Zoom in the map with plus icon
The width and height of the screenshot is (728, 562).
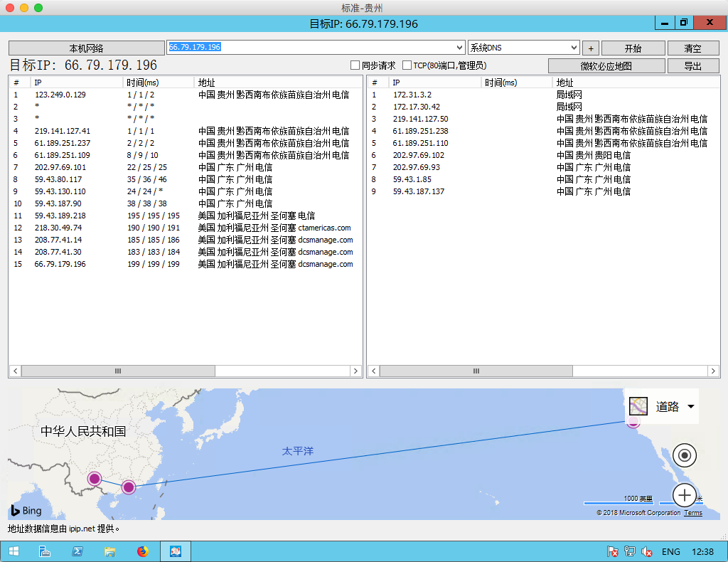(x=684, y=494)
